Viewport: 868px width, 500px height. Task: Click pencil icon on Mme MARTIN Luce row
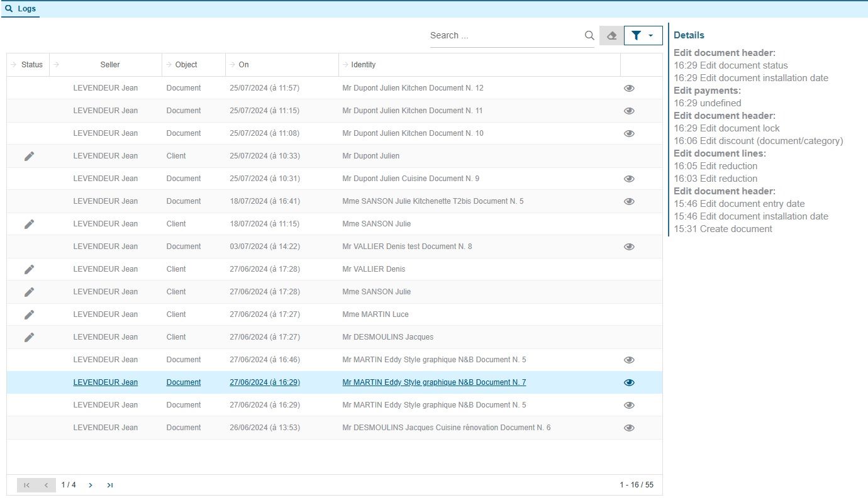tap(29, 314)
